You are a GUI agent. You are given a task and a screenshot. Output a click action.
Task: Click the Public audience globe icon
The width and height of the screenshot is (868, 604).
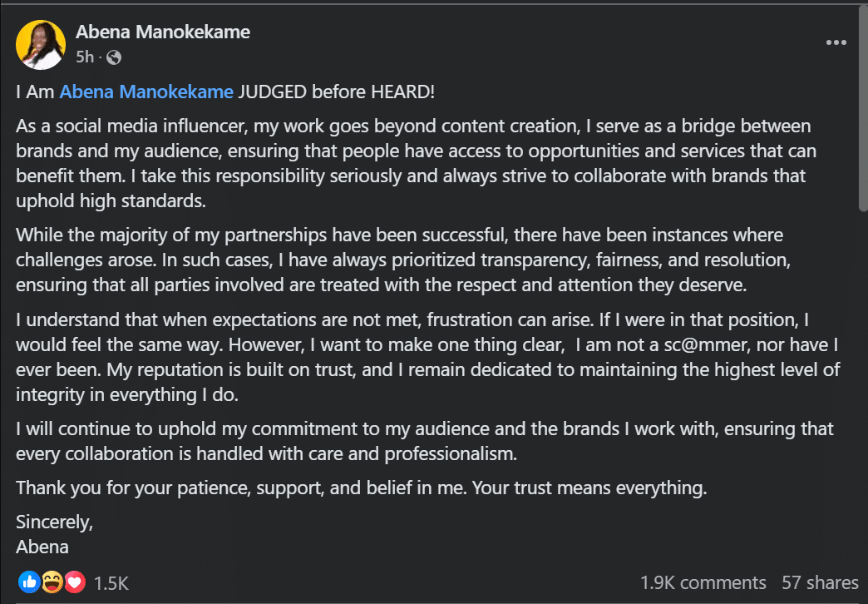point(114,57)
